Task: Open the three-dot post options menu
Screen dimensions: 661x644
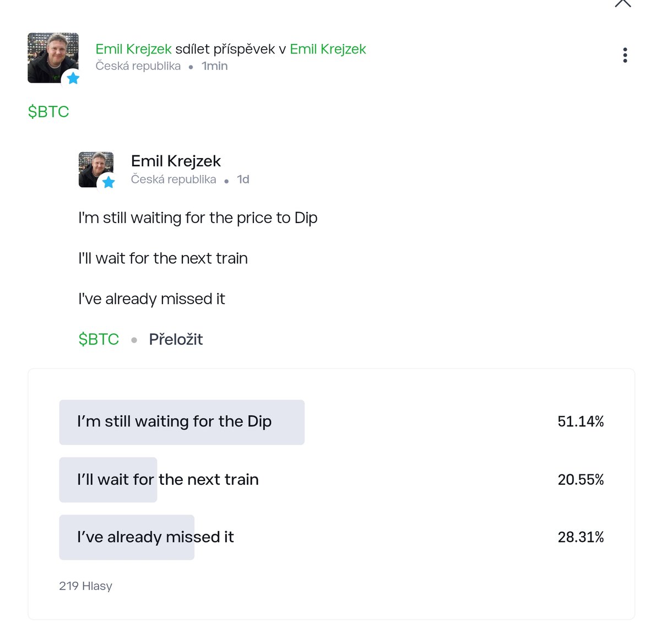Action: [625, 55]
